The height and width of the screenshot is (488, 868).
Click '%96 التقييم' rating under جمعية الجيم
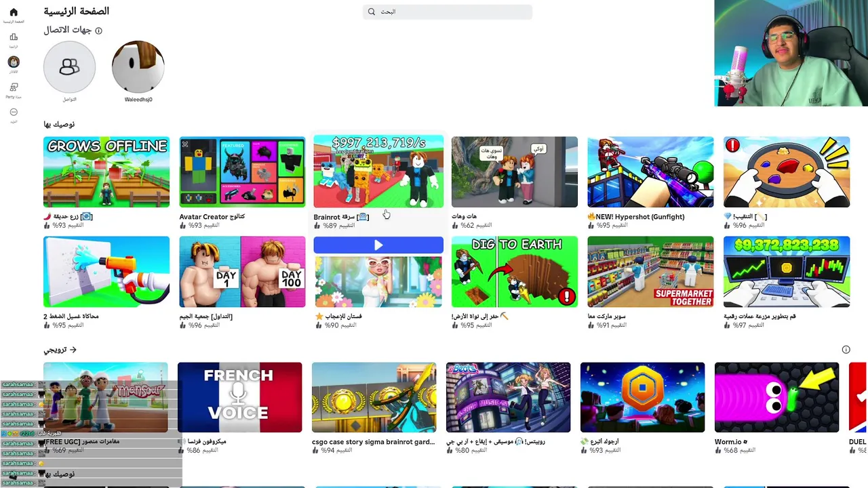203,325
